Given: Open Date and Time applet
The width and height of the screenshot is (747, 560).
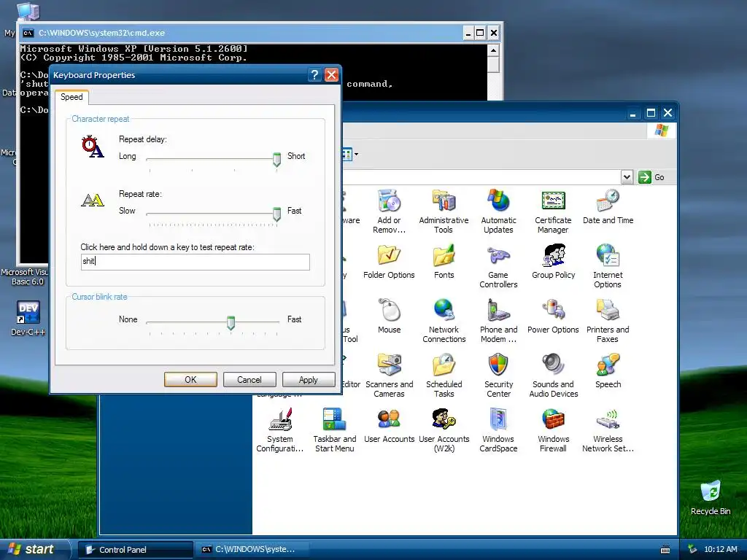Looking at the screenshot, I should coord(608,206).
